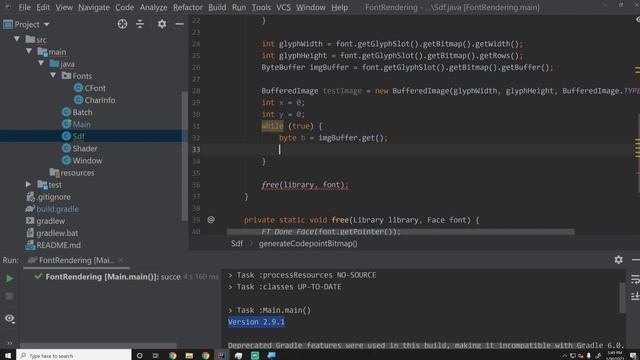The height and width of the screenshot is (360, 640).
Task: Click the horizontal scrollbar in editor
Action: pyautogui.click(x=400, y=232)
